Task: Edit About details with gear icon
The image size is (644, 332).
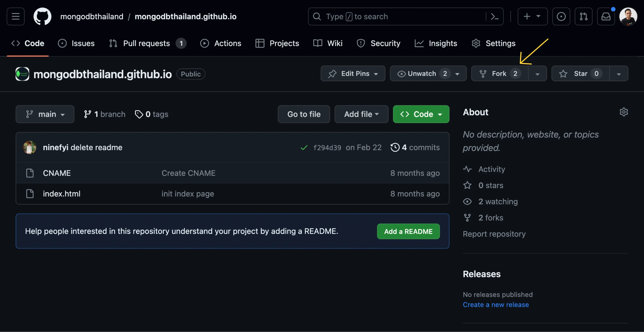Action: tap(623, 112)
